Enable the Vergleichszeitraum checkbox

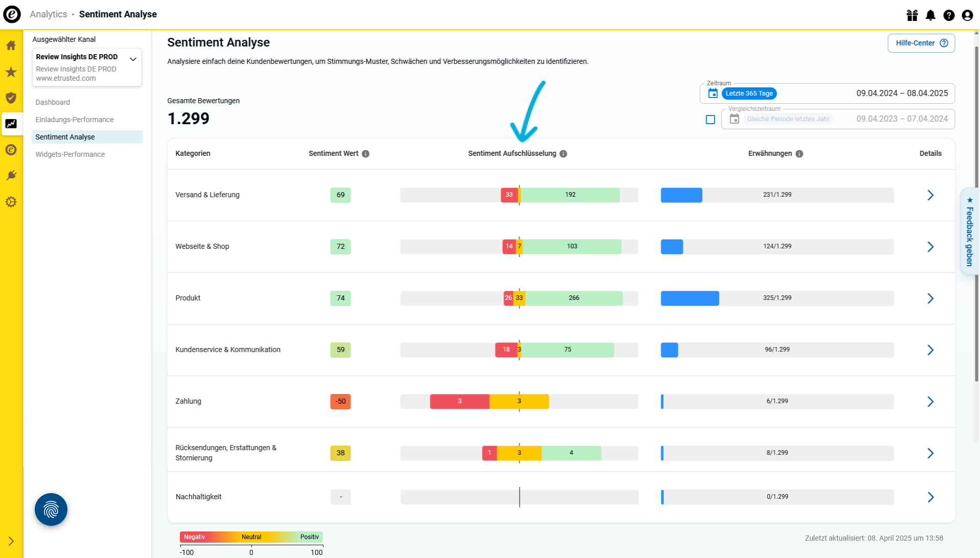[x=711, y=119]
